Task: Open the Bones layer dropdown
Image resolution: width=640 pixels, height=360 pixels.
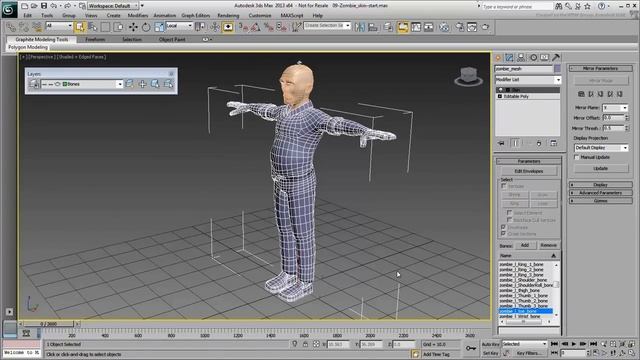Action: click(x=82, y=84)
